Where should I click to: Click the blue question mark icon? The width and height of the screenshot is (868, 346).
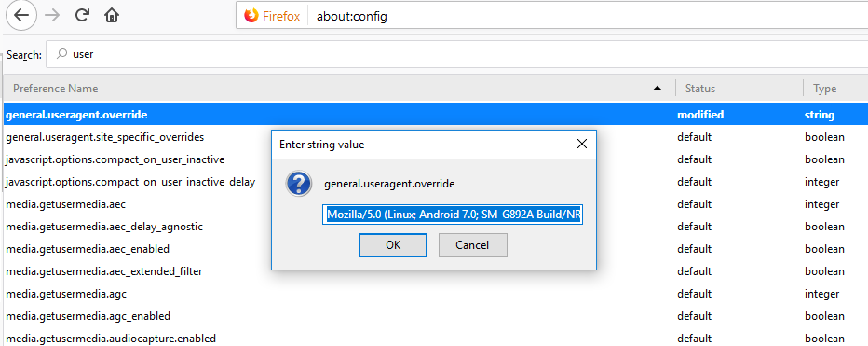click(x=300, y=183)
